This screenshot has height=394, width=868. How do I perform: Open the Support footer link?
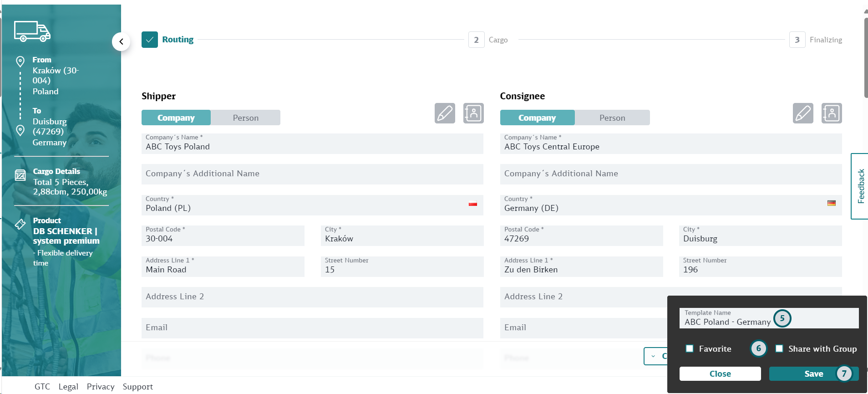click(137, 386)
